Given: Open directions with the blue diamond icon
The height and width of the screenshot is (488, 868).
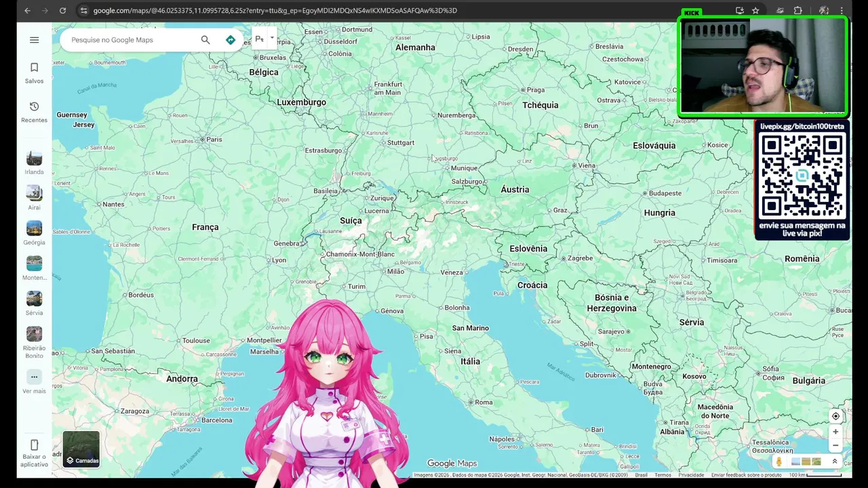Looking at the screenshot, I should (x=231, y=40).
